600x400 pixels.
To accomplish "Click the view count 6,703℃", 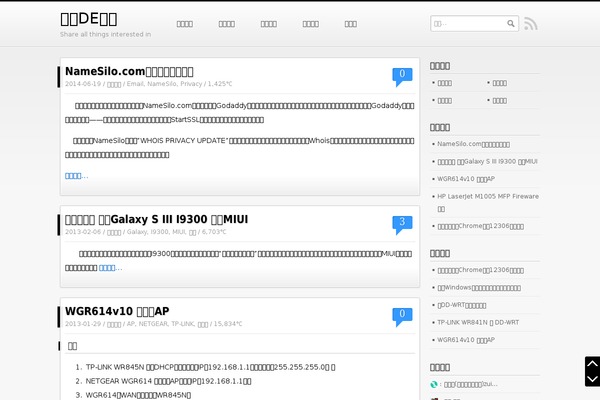I will click(x=214, y=232).
